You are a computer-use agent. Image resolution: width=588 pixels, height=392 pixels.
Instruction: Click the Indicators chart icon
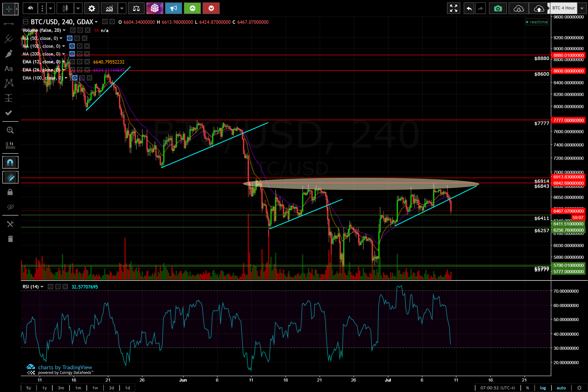109,9
